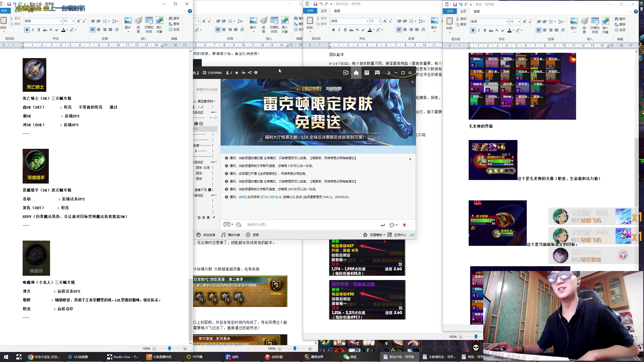Click the 雷克顿限定皮肤 banner in YY
Screen dimensions: 644x362
pos(318,112)
